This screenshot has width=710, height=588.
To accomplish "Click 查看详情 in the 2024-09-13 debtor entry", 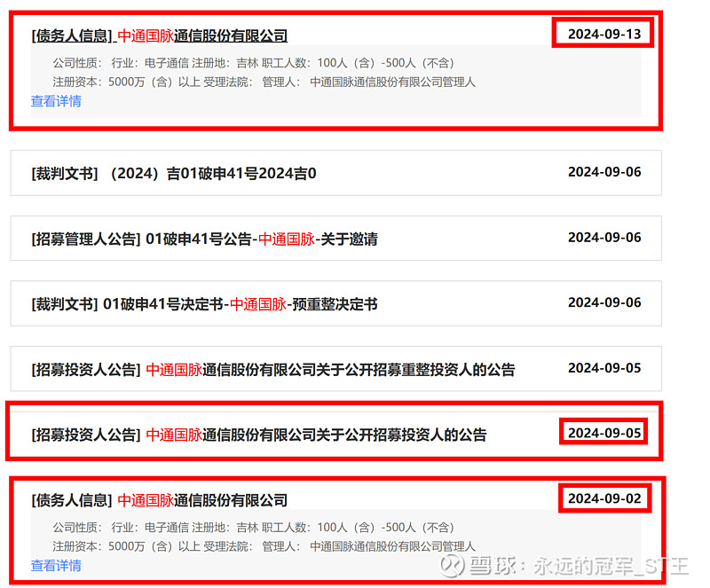I will coord(56,101).
